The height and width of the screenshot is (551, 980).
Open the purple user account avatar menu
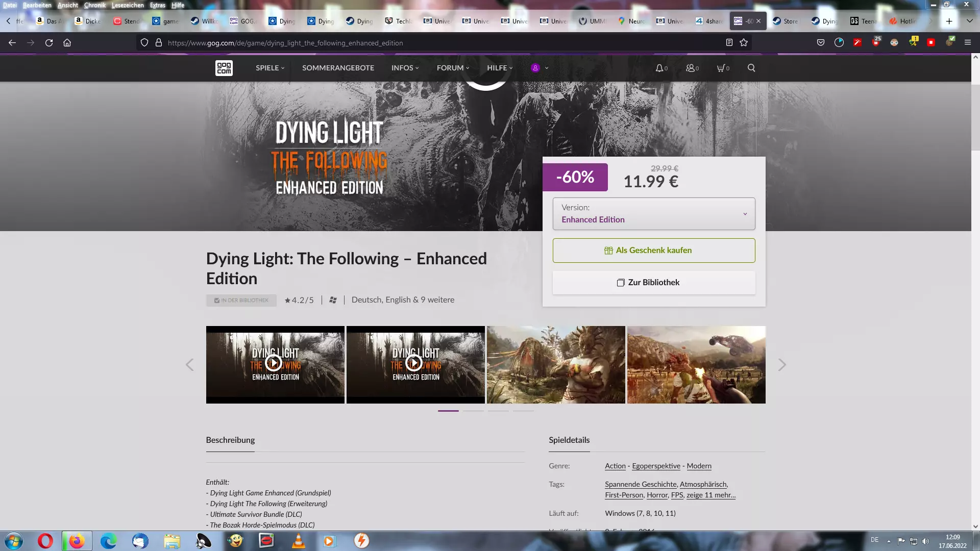tap(540, 68)
